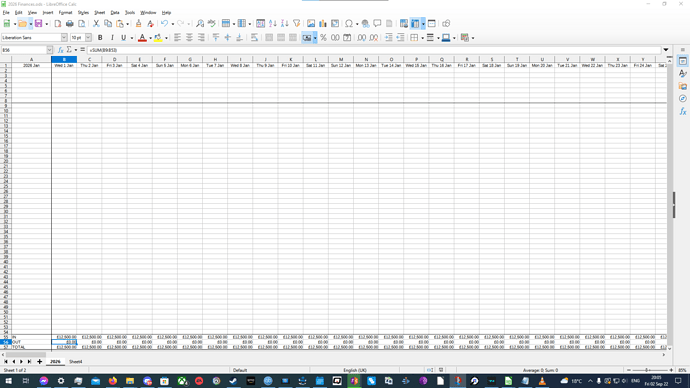Toggle Align Right

pos(201,38)
